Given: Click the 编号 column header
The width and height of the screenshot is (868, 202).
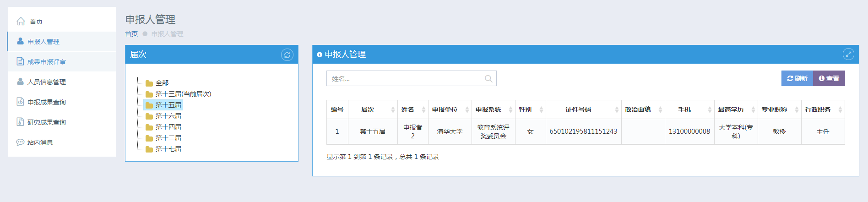Looking at the screenshot, I should (x=337, y=109).
